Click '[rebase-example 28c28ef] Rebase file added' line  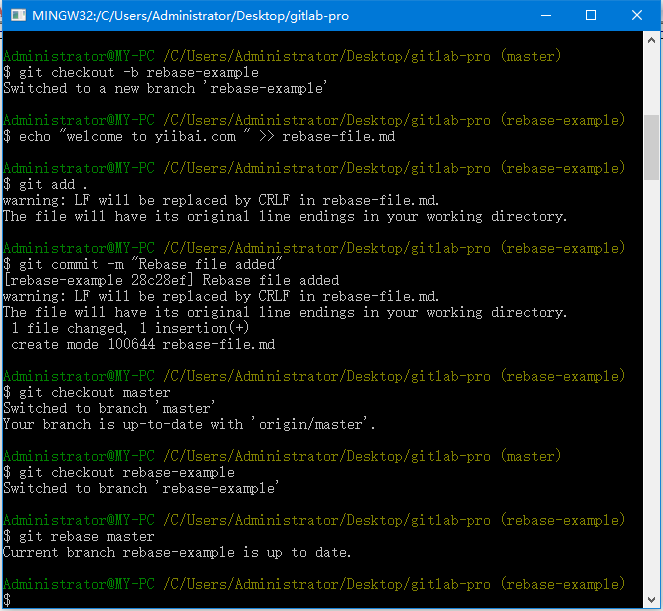pos(171,280)
